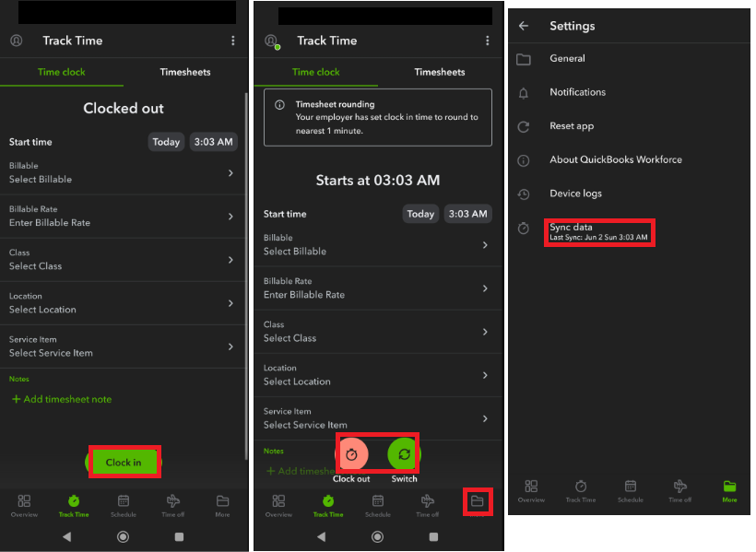Tap the profile avatar icon top left

(15, 41)
